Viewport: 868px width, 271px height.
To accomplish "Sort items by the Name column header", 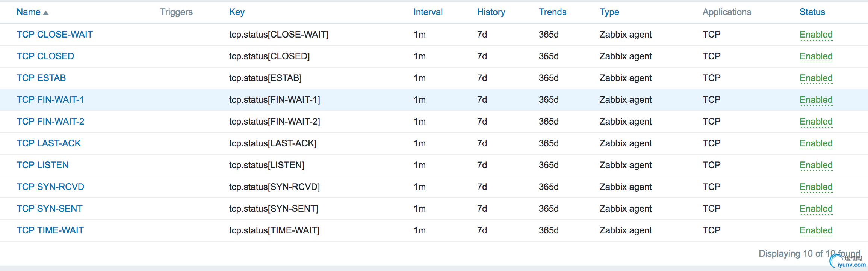I will click(29, 12).
